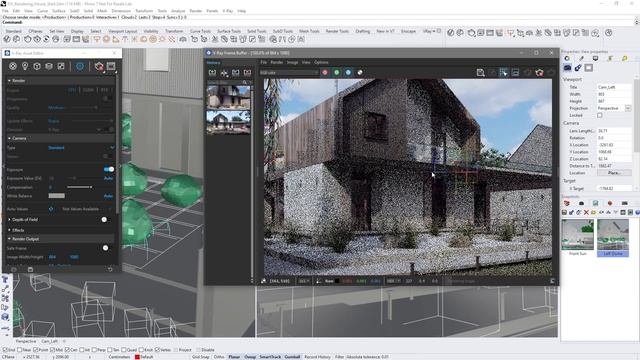Collapse the Render section
640x360 pixels.
point(9,81)
